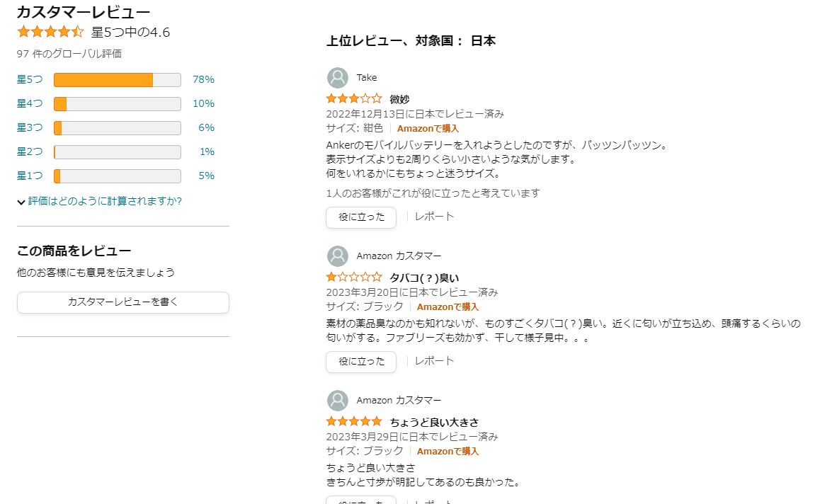Select the 星3つ rating filter
815x504 pixels.
pos(30,127)
